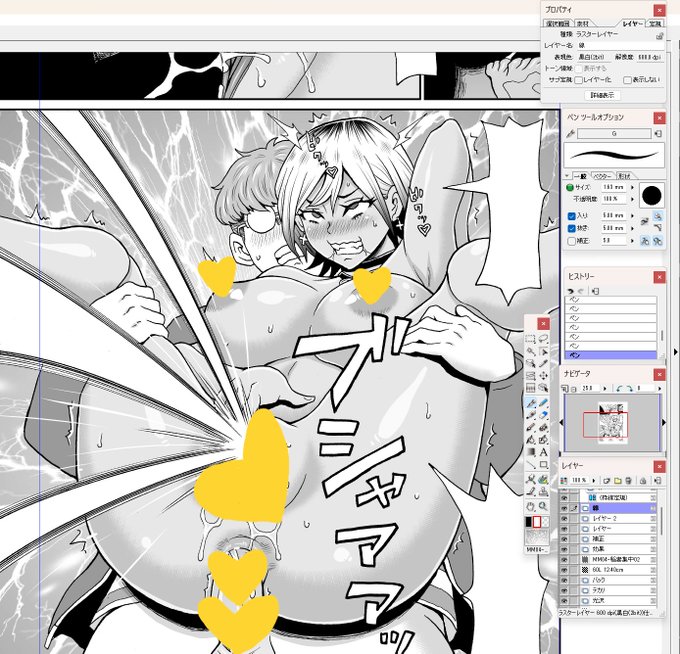The height and width of the screenshot is (654, 680).
Task: Select the panel ruler cutter tool
Action: point(530,376)
